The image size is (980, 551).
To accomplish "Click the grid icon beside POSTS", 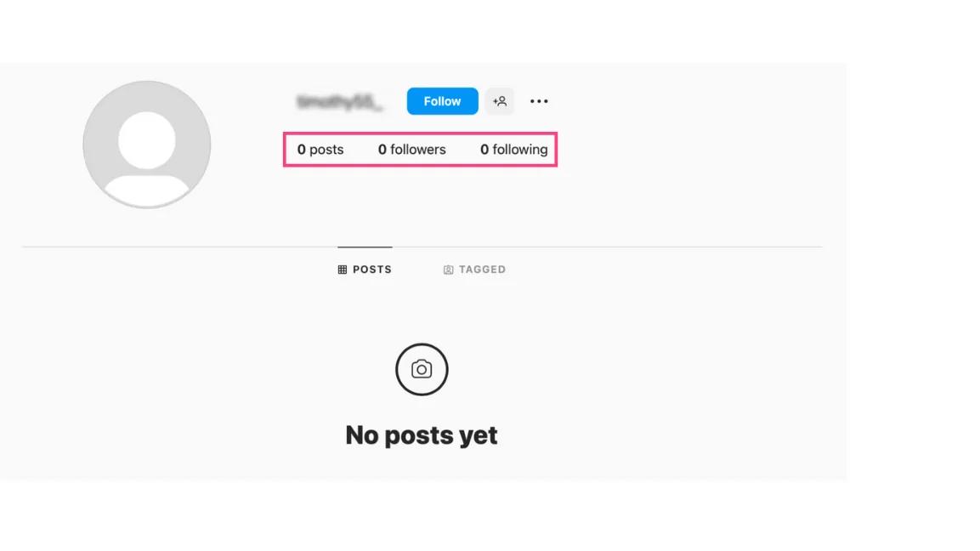I will point(343,270).
